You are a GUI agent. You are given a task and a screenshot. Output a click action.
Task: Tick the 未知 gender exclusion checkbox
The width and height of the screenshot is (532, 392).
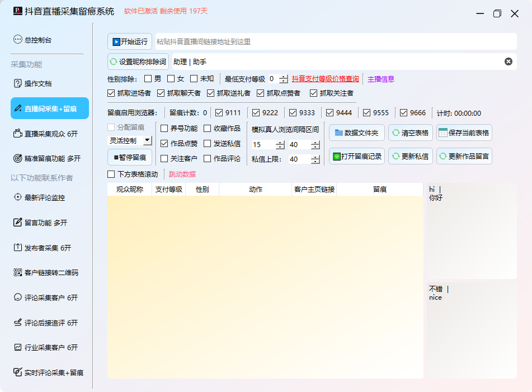[x=194, y=79]
